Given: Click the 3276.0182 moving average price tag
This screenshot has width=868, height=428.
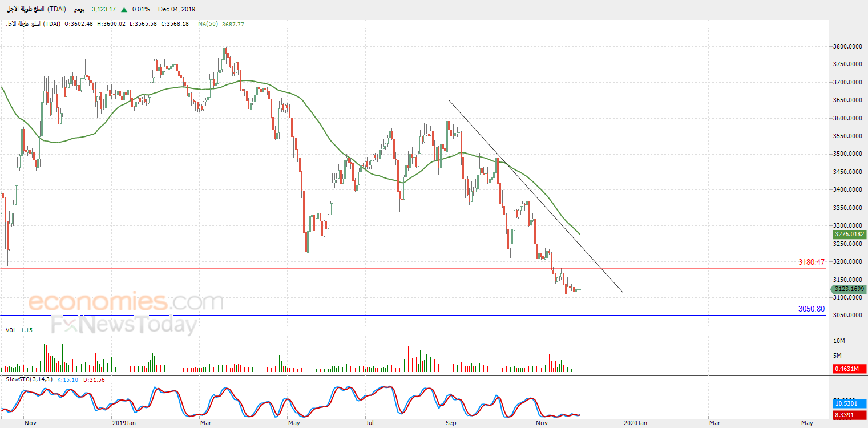Looking at the screenshot, I should pos(849,234).
